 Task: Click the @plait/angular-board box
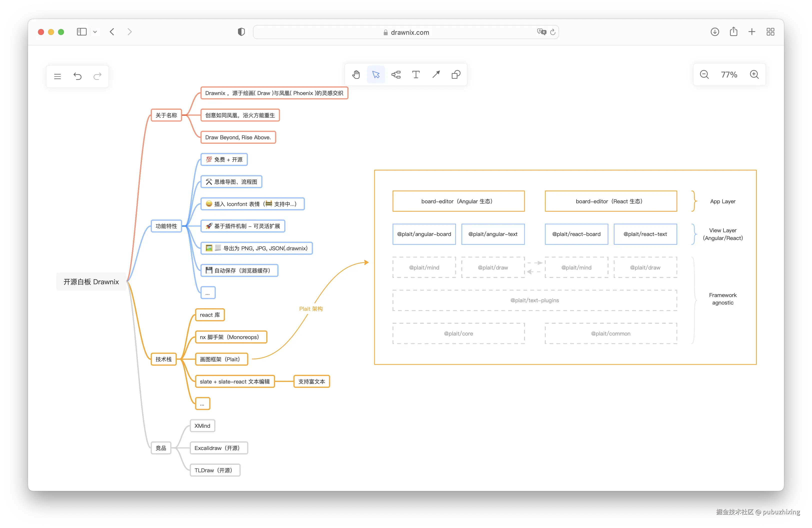click(424, 234)
